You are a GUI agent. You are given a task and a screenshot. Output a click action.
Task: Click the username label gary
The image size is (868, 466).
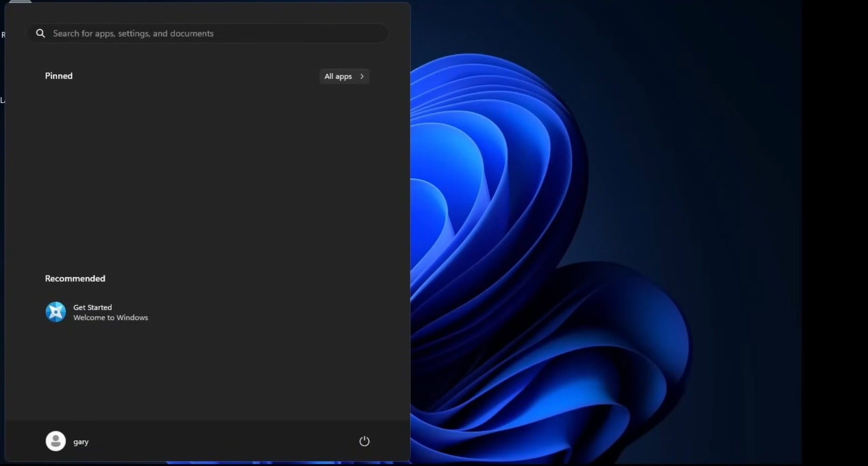tap(81, 442)
